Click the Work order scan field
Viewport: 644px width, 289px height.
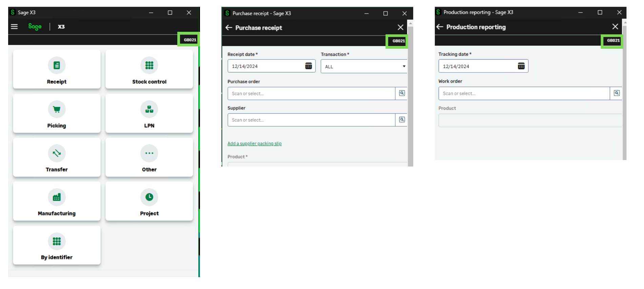point(524,93)
